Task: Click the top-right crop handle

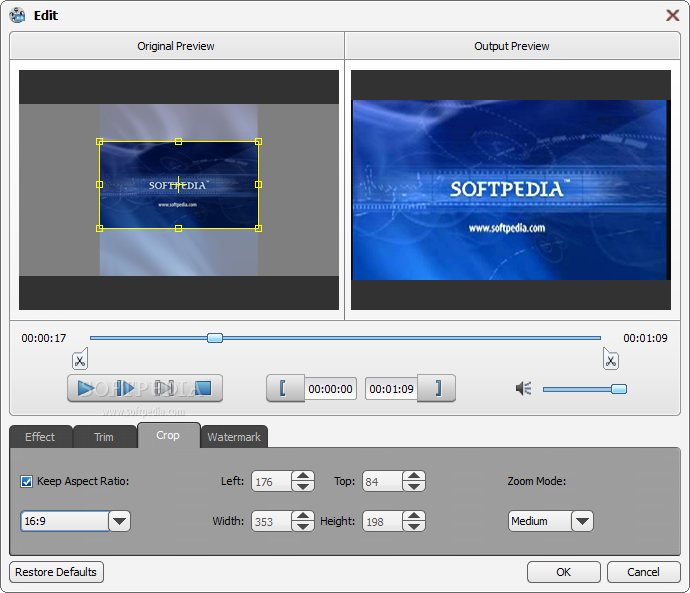Action: (258, 142)
